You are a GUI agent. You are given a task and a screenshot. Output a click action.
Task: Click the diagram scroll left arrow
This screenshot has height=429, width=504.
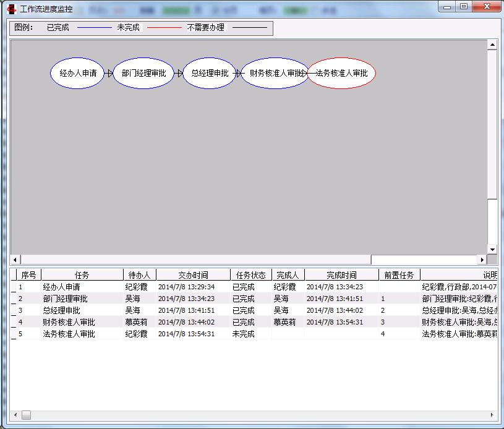coord(16,260)
